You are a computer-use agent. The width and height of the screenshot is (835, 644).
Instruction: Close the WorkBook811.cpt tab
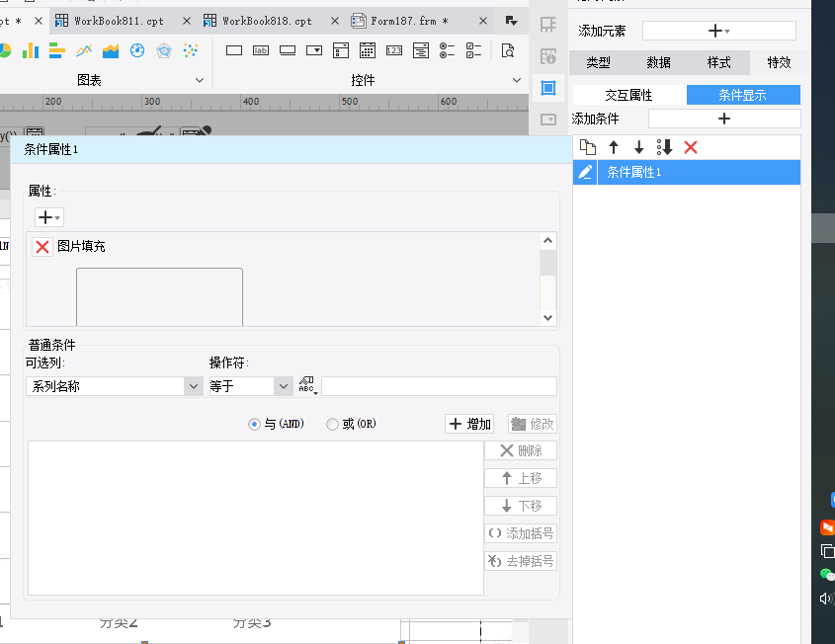point(187,21)
